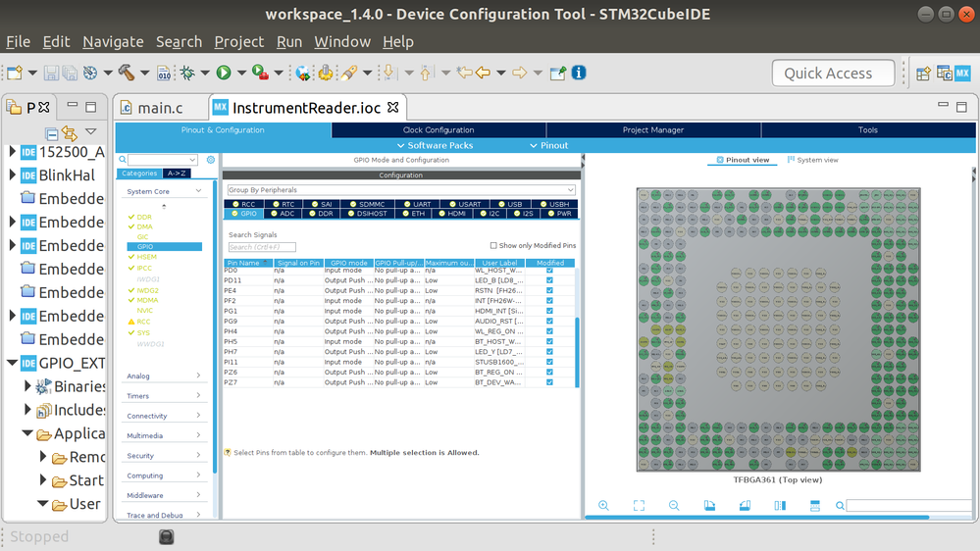Image resolution: width=980 pixels, height=551 pixels.
Task: Click the Save All toolbar icon
Action: click(70, 74)
